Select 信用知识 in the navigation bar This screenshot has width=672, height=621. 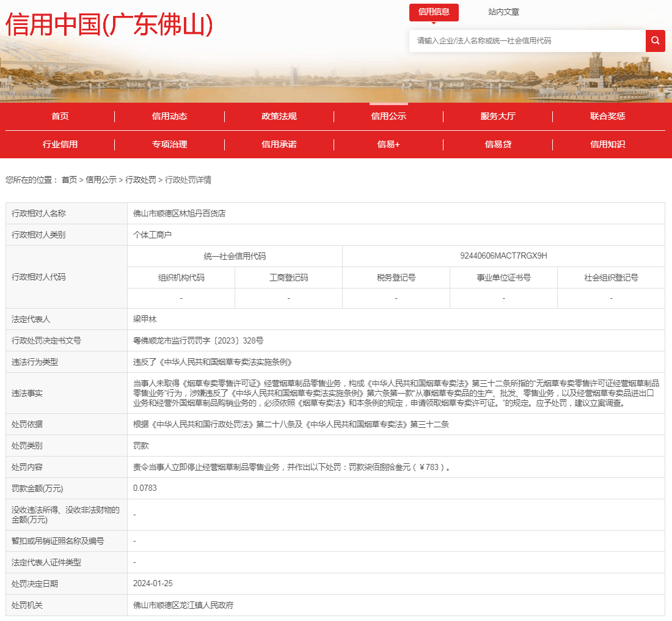click(x=607, y=144)
